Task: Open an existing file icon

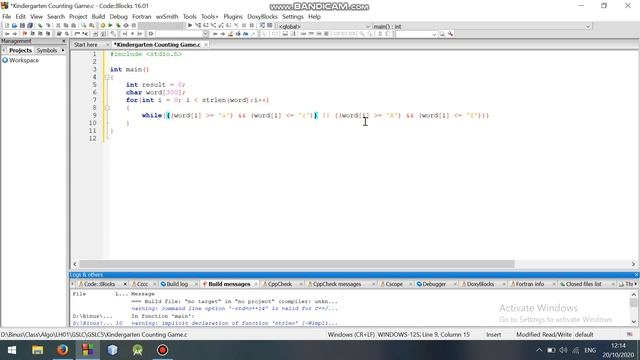Action: click(14, 26)
